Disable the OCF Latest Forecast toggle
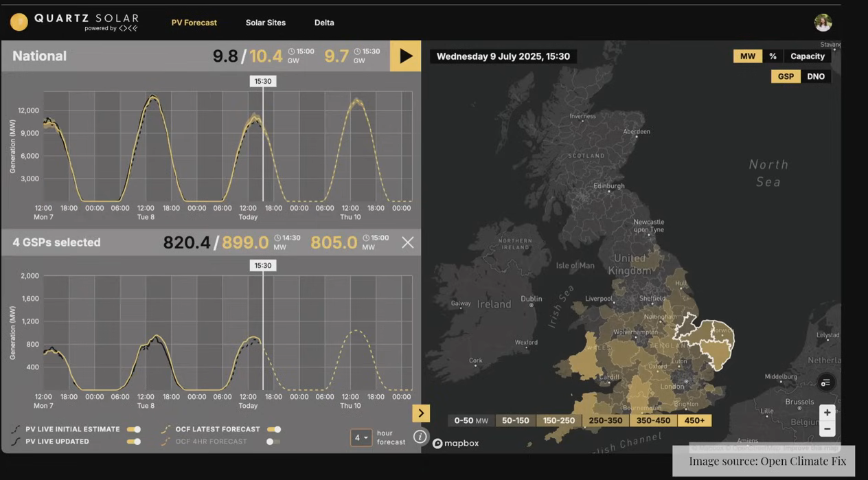The height and width of the screenshot is (480, 868). (x=274, y=429)
